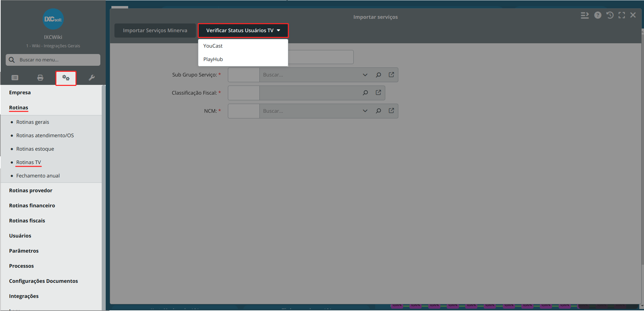Toggle fullscreen for Importar serviços window
This screenshot has width=644, height=311.
[x=622, y=15]
